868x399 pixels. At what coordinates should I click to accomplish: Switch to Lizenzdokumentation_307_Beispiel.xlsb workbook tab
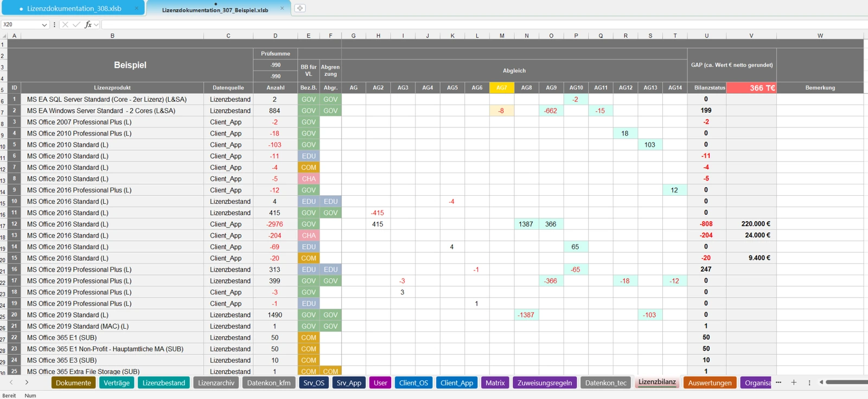tap(215, 9)
